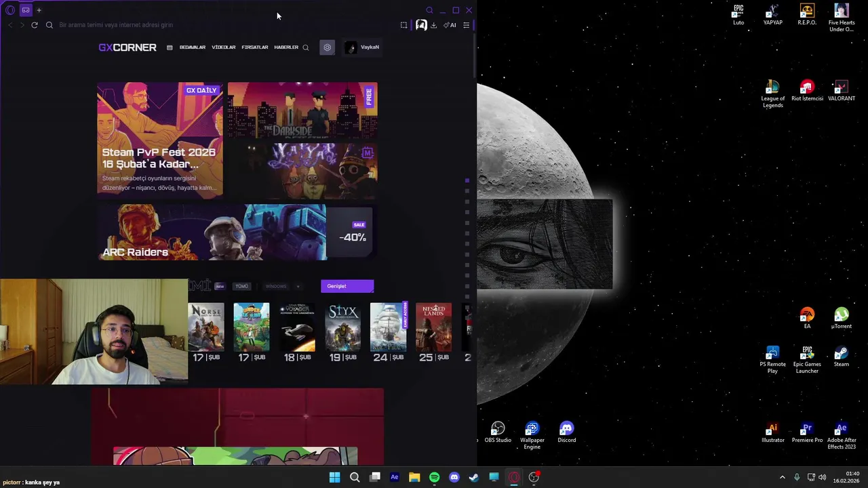This screenshot has width=868, height=488.
Task: Open the GX Corner calendar icon
Action: point(170,47)
